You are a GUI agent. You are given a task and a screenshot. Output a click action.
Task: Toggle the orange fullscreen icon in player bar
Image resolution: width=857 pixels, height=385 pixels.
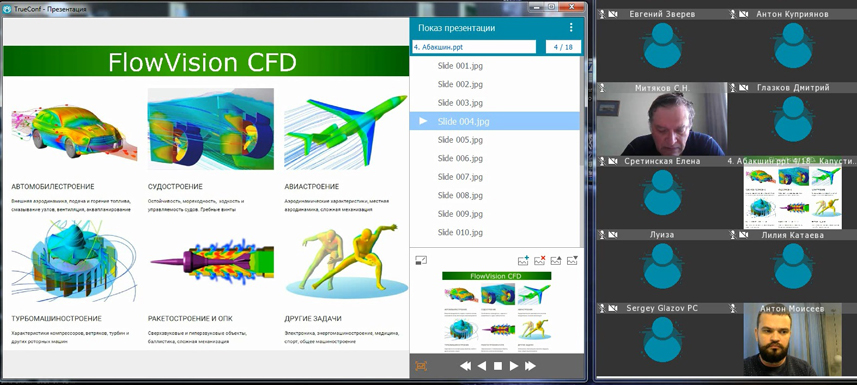[421, 366]
